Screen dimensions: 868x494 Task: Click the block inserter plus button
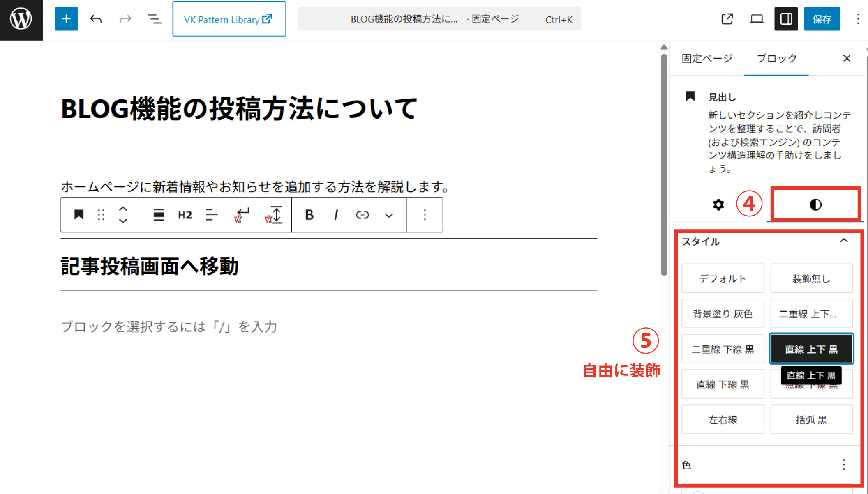coord(66,19)
